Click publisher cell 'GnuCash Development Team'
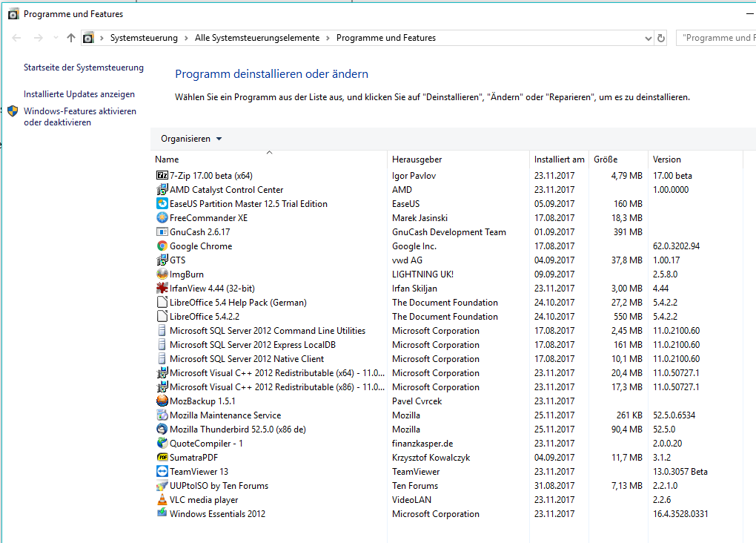756x543 pixels. pyautogui.click(x=449, y=232)
